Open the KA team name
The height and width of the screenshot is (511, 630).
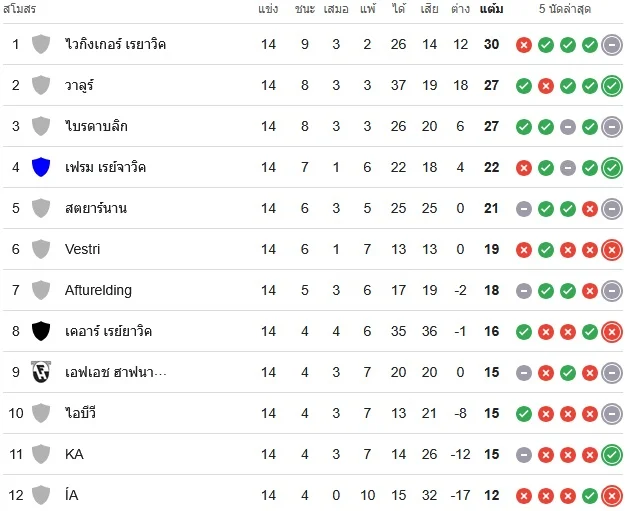click(x=74, y=454)
